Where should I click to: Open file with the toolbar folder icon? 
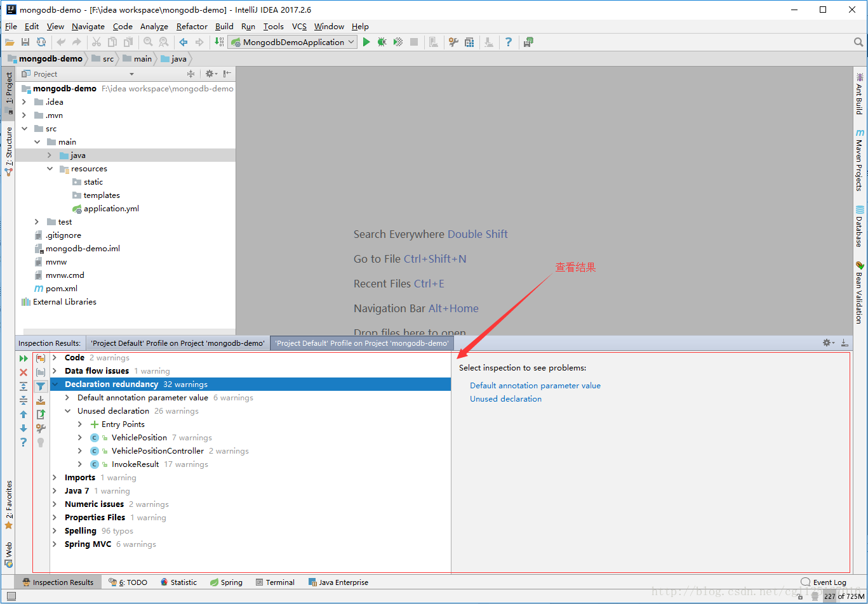click(x=10, y=42)
